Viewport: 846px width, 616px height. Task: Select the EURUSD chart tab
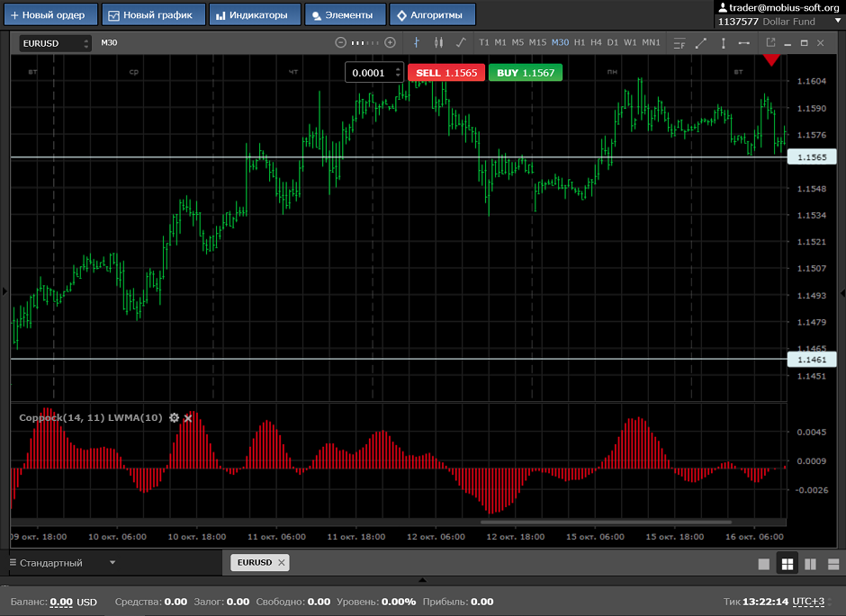[254, 562]
